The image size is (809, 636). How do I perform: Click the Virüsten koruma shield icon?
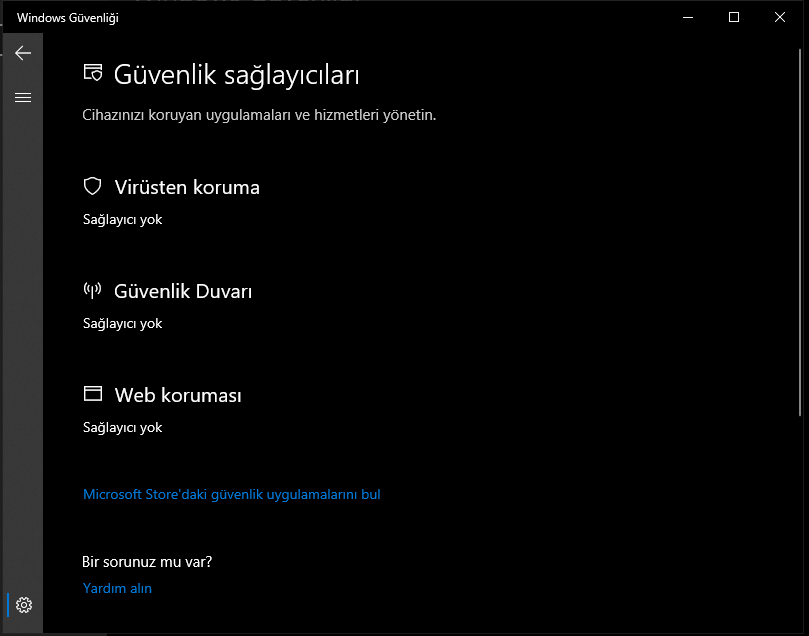(x=92, y=186)
